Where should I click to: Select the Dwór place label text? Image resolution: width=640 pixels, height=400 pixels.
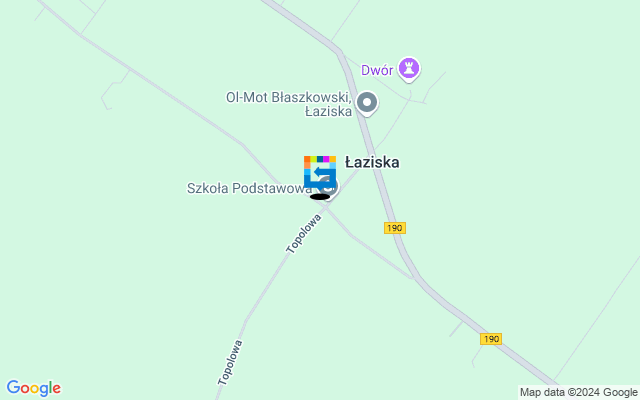pos(377,70)
